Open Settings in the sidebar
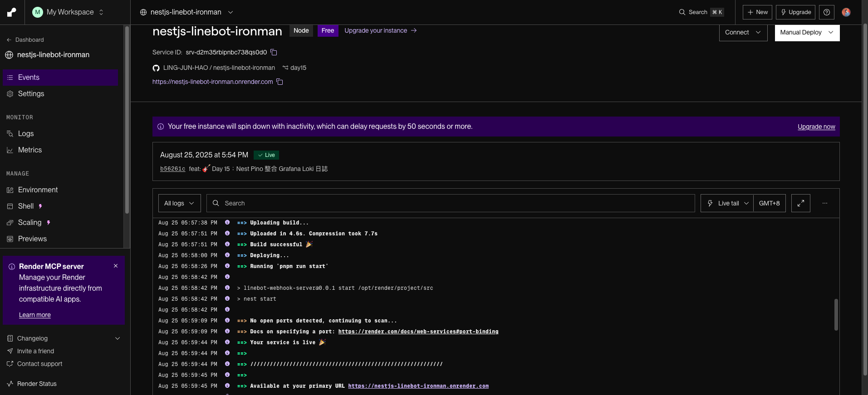 tap(60, 94)
